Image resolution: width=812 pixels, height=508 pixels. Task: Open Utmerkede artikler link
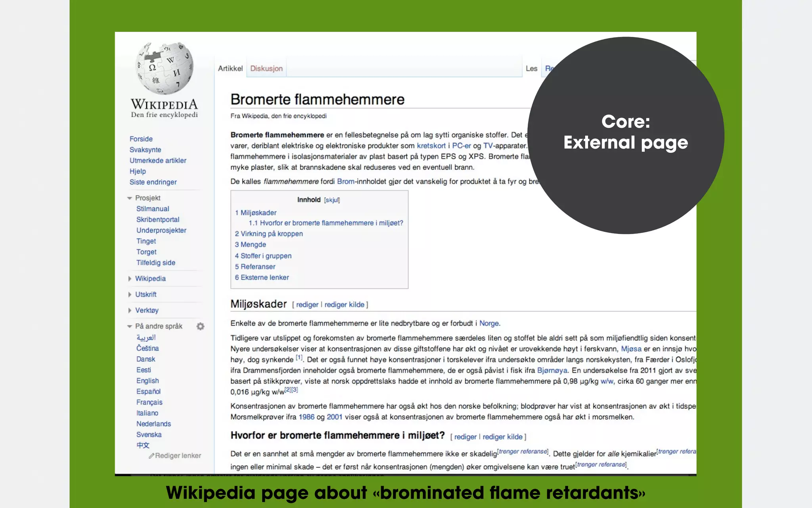158,160
